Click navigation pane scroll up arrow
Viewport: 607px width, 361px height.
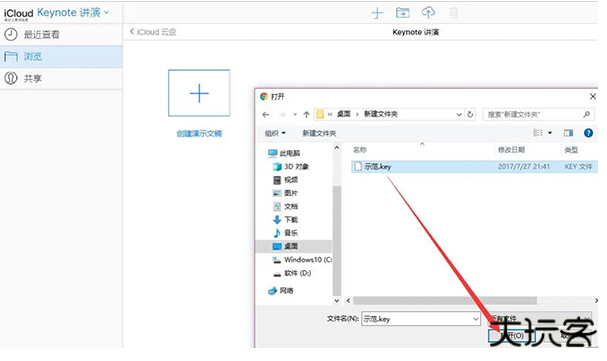[336, 148]
